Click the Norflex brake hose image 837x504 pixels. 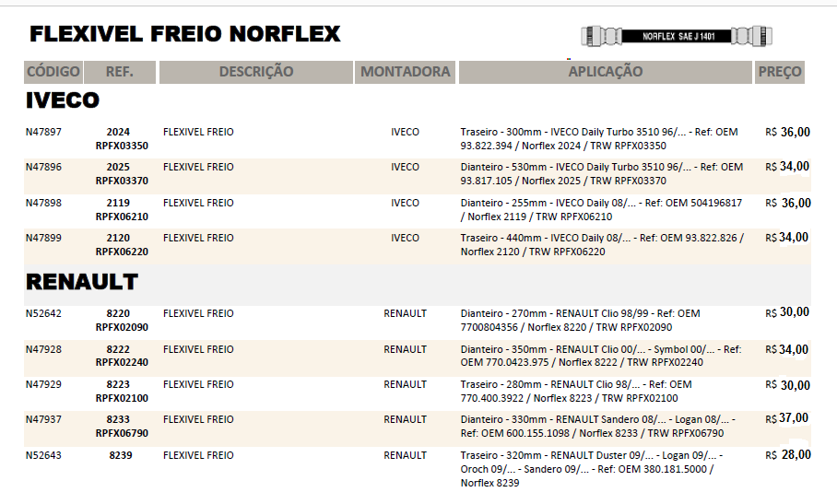point(677,36)
